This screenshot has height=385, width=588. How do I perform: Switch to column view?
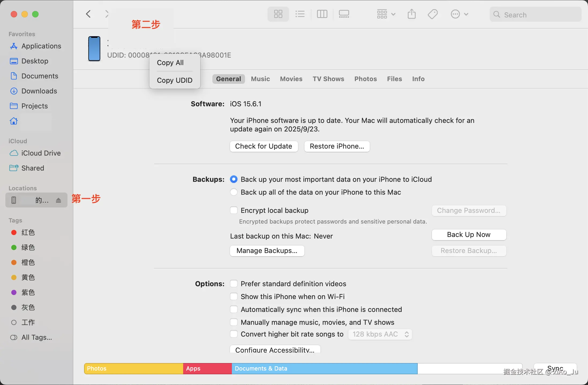tap(322, 14)
